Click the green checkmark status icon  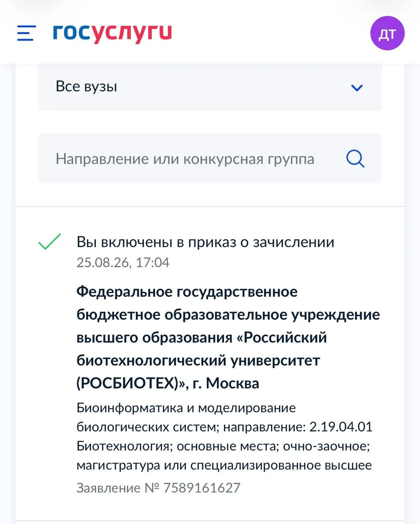click(50, 242)
